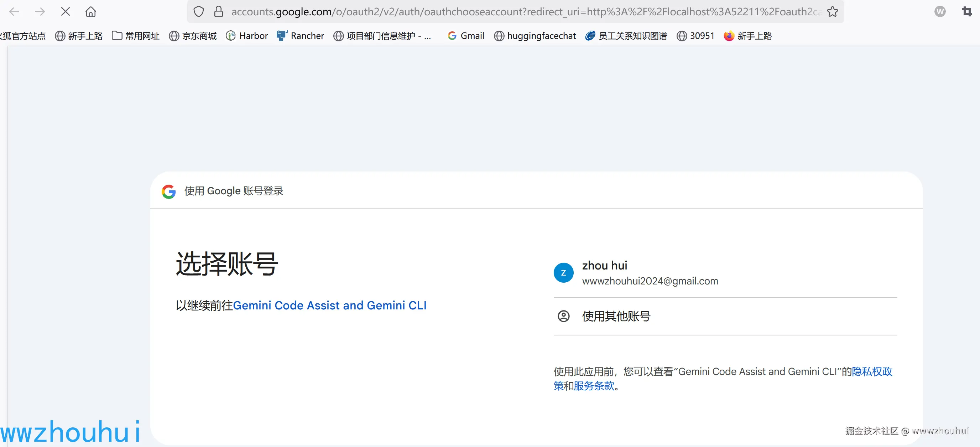This screenshot has height=447, width=980.
Task: Click the blue Z avatar
Action: 563,273
